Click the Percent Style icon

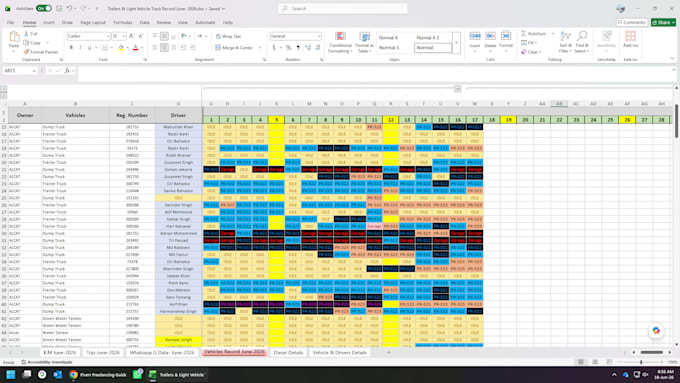[288, 47]
